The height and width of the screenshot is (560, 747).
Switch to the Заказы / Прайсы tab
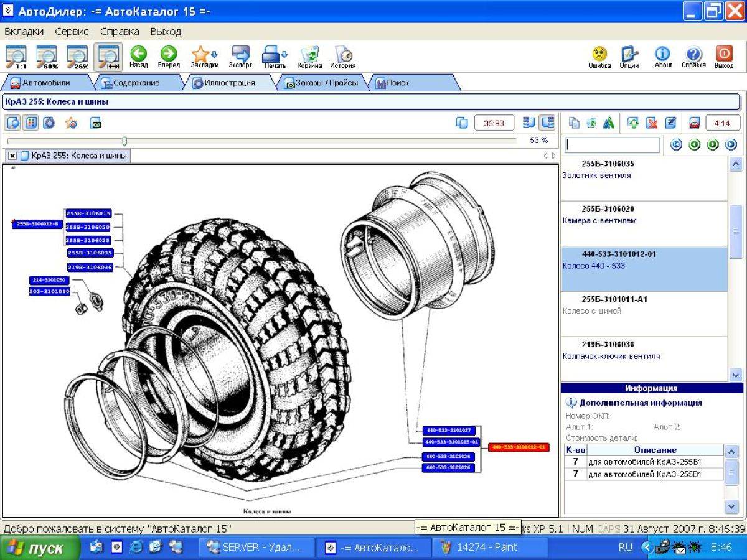click(322, 83)
